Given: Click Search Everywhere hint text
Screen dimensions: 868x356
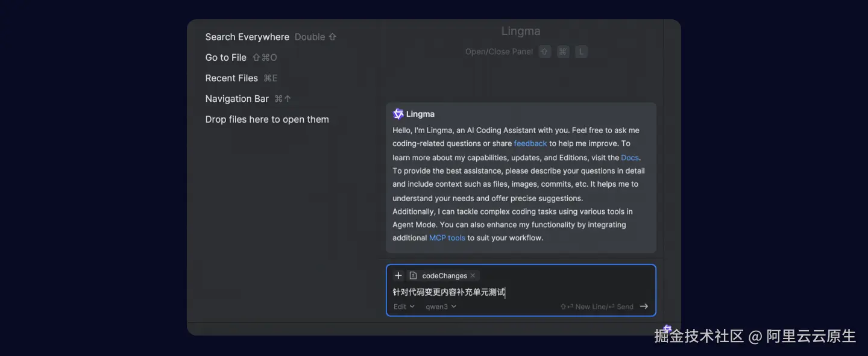Looking at the screenshot, I should point(247,37).
